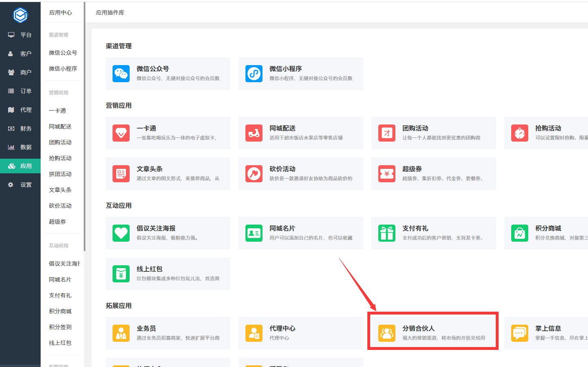Click the 超级券 coupon icon
588x367 pixels.
[x=387, y=174]
